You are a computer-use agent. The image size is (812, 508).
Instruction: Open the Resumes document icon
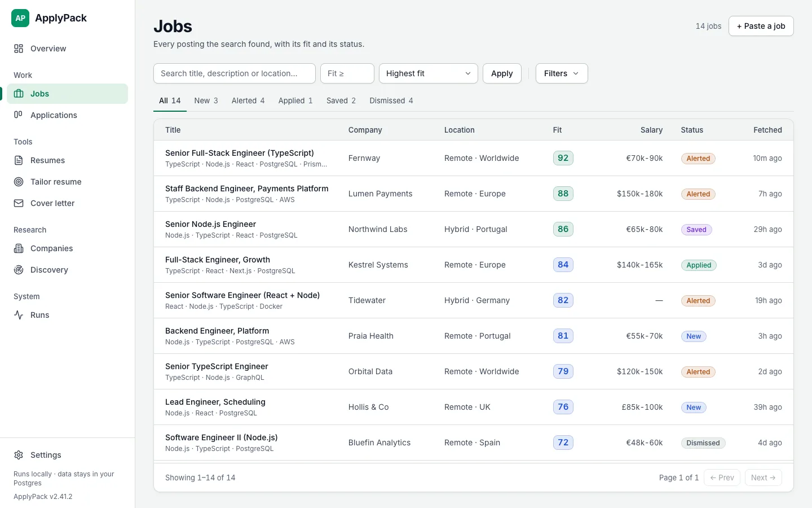click(x=19, y=160)
